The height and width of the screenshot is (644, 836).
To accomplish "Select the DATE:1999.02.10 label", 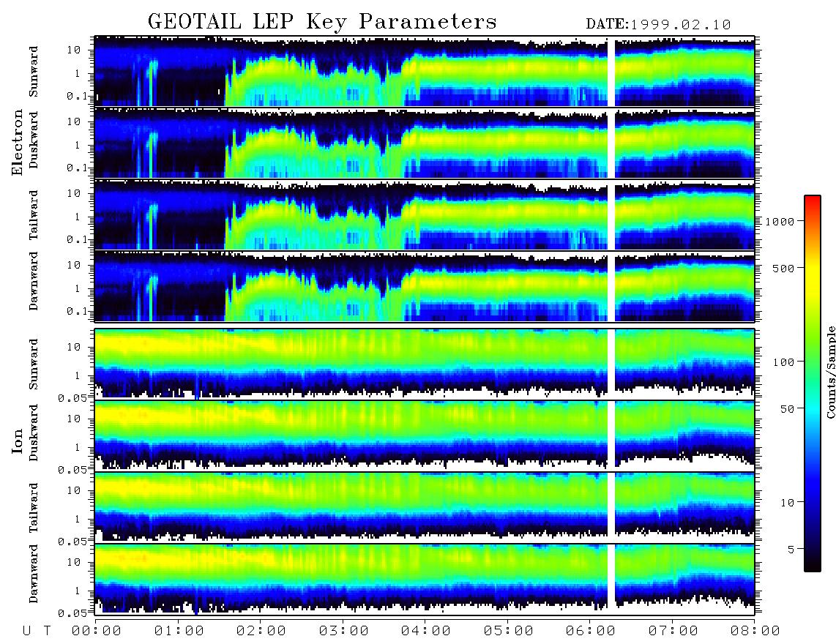I will point(658,25).
